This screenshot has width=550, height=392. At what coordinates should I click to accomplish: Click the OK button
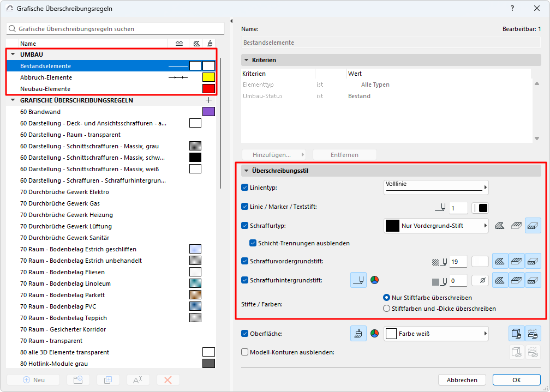[x=516, y=379]
